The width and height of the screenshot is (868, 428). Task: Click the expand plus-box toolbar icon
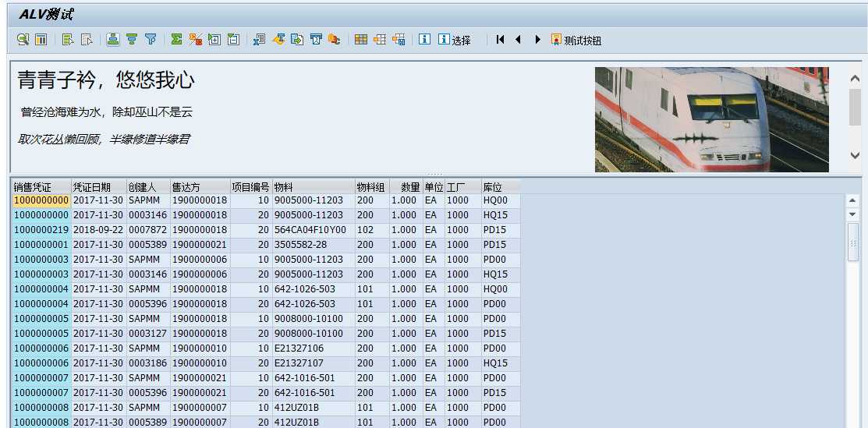tap(214, 39)
